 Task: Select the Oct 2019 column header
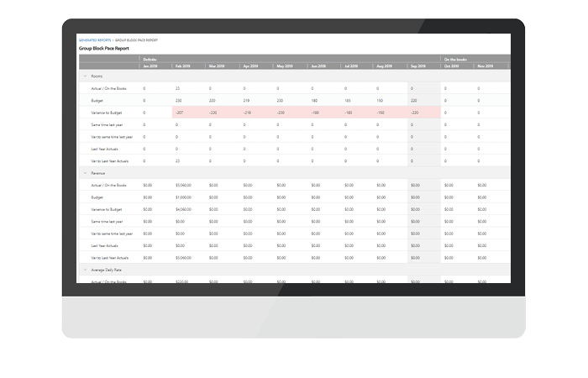tap(454, 66)
